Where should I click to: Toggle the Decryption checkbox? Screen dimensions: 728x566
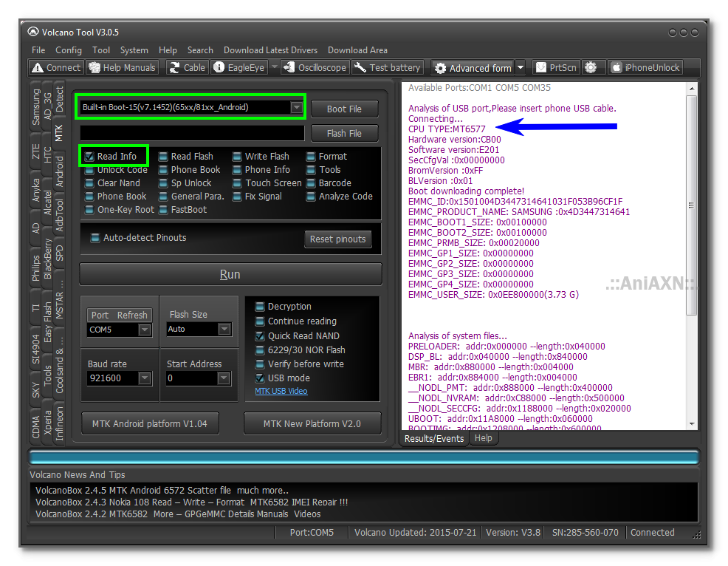click(260, 307)
